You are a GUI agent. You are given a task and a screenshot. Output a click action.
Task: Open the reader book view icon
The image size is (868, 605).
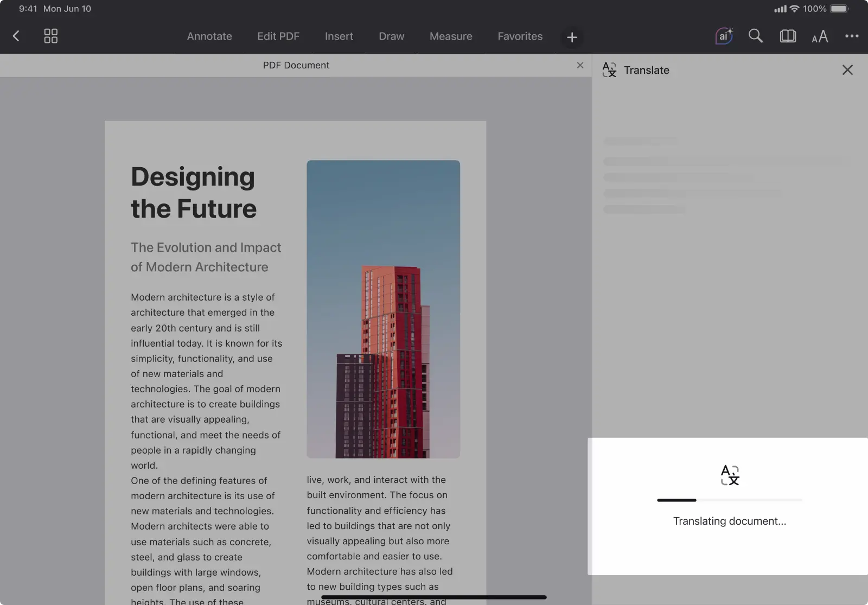click(x=787, y=36)
